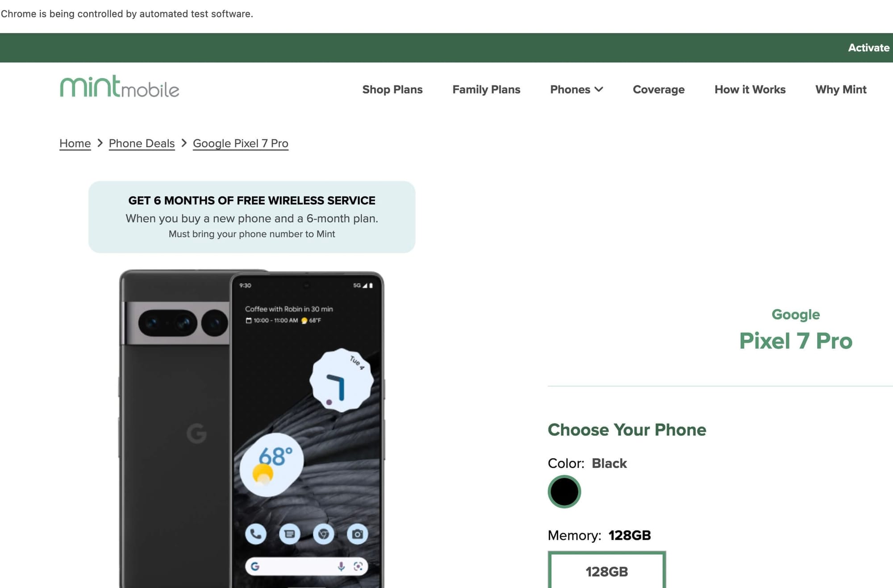Open the Shop Plans menu item
Screen dimensions: 893x588
click(392, 89)
